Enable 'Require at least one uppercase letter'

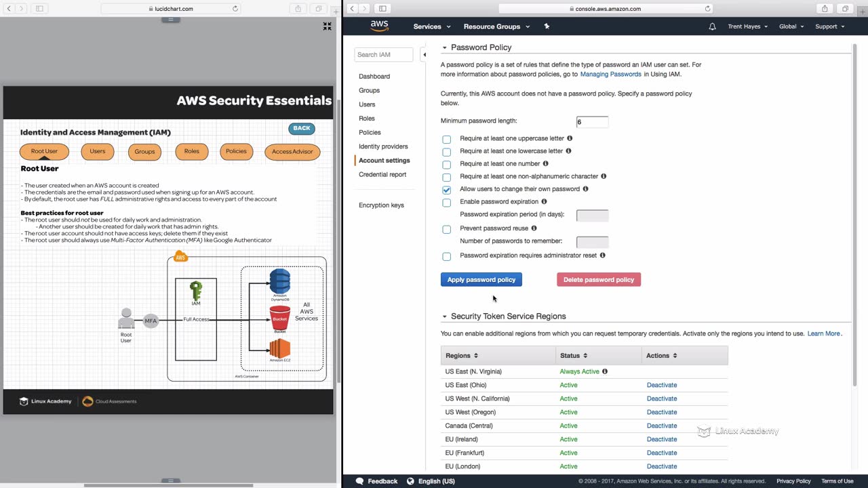[446, 139]
